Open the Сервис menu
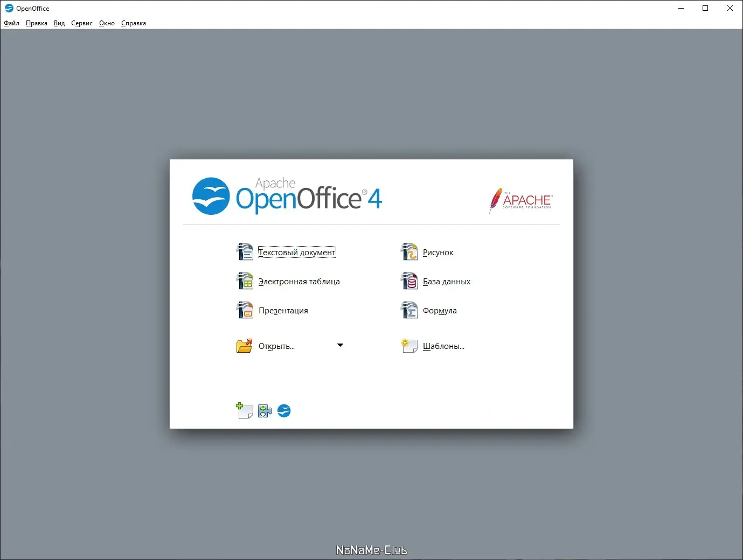This screenshot has height=560, width=743. point(82,23)
